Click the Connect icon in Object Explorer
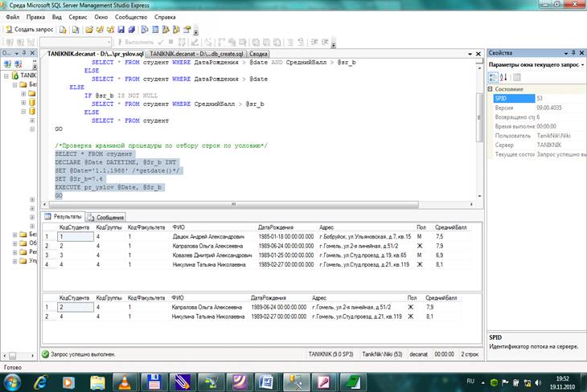 pyautogui.click(x=6, y=64)
